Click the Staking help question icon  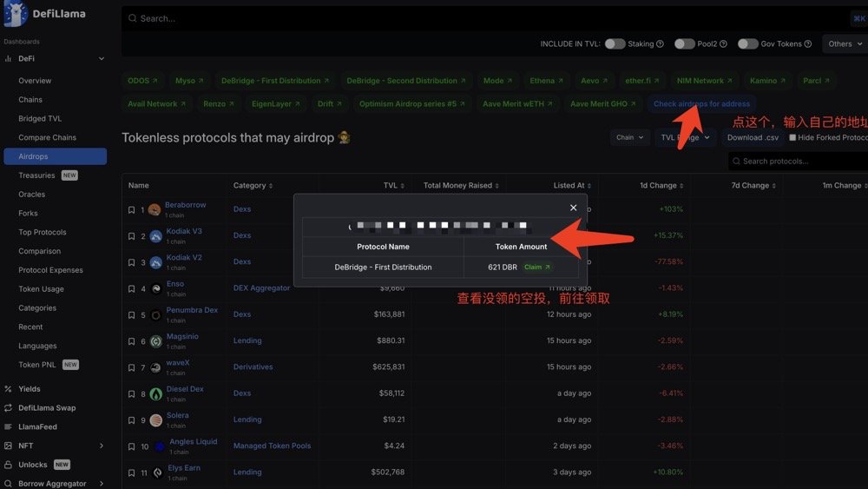point(660,43)
